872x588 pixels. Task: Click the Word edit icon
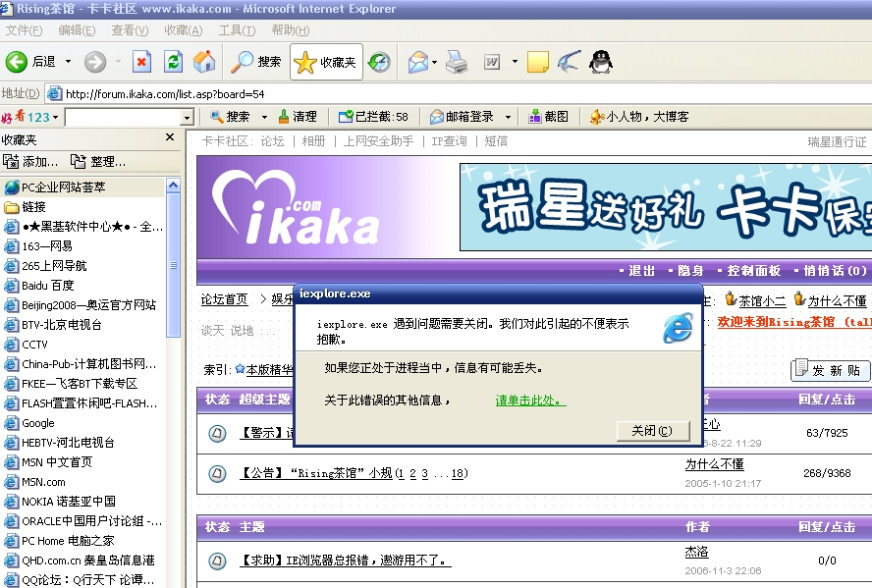(492, 62)
